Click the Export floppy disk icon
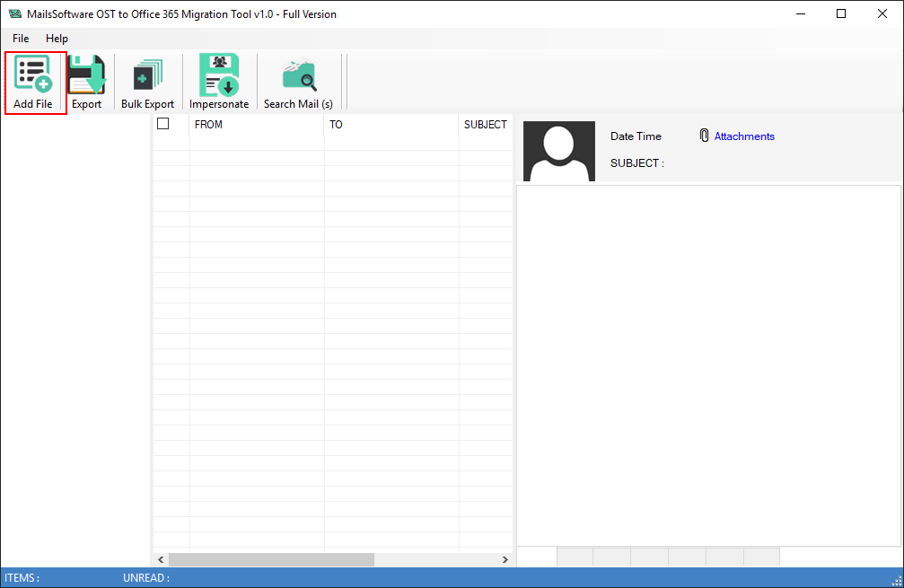 pos(86,75)
